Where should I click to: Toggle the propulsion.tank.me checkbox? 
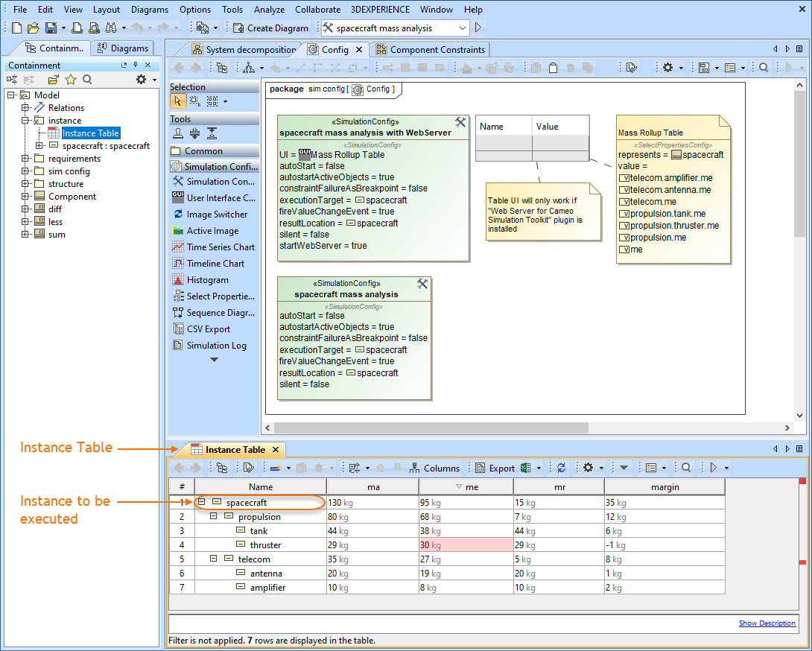(624, 214)
